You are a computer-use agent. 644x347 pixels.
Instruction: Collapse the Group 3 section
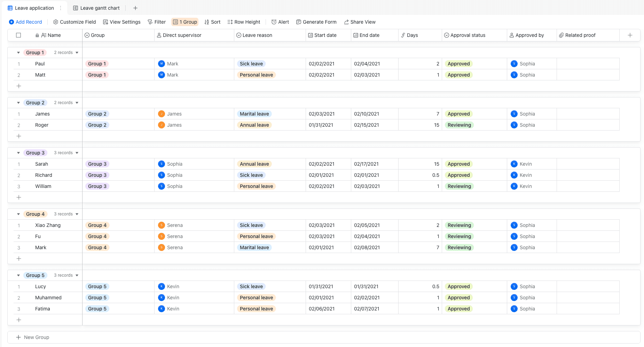(x=18, y=153)
